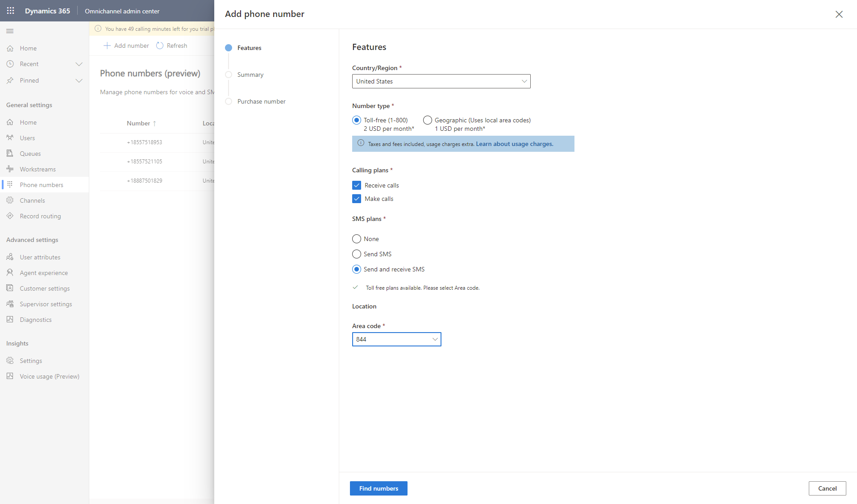The image size is (857, 504).
Task: Toggle the Receive calls checkbox
Action: (x=356, y=185)
